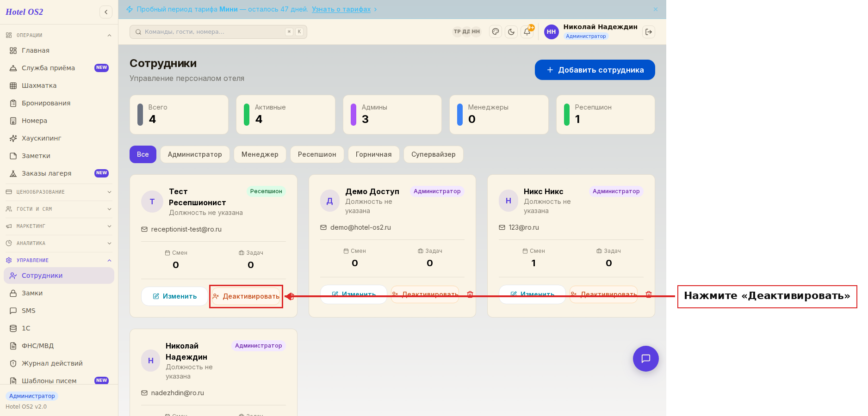Collapse the sidebar with chevron button
The height and width of the screenshot is (416, 868).
pos(106,12)
